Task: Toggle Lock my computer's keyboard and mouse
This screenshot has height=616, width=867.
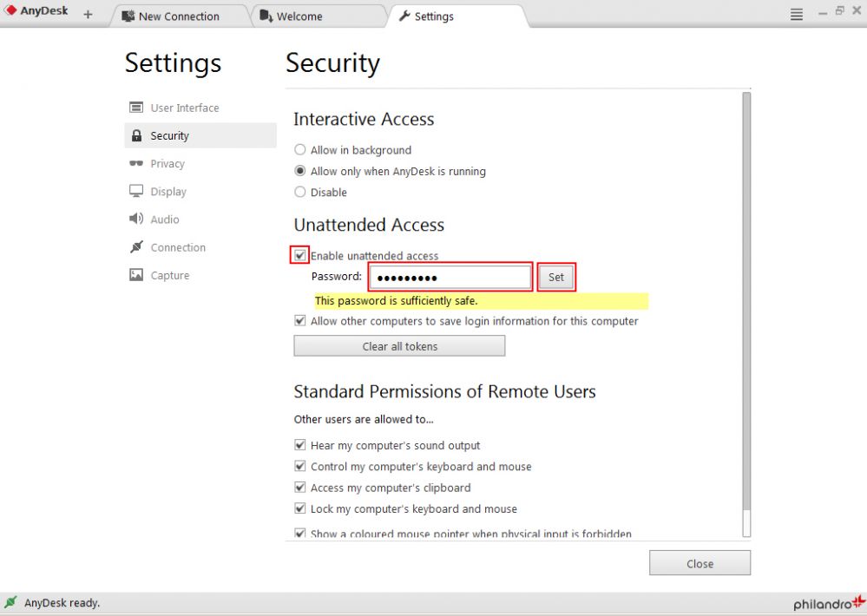Action: (299, 508)
